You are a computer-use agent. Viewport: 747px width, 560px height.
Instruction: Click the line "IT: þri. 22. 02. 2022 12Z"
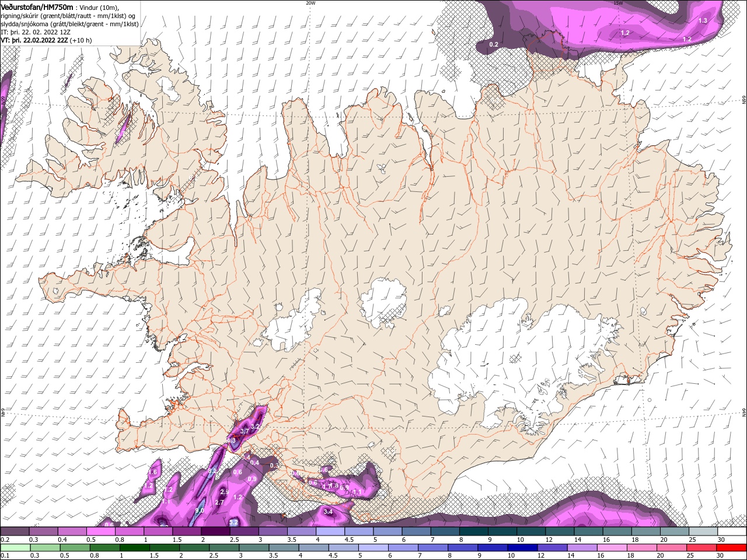[x=36, y=32]
